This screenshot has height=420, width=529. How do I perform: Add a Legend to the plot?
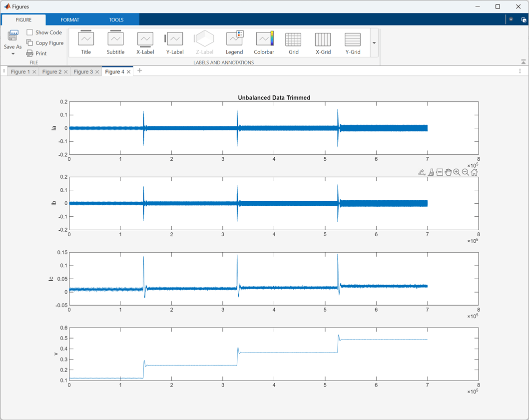point(234,42)
